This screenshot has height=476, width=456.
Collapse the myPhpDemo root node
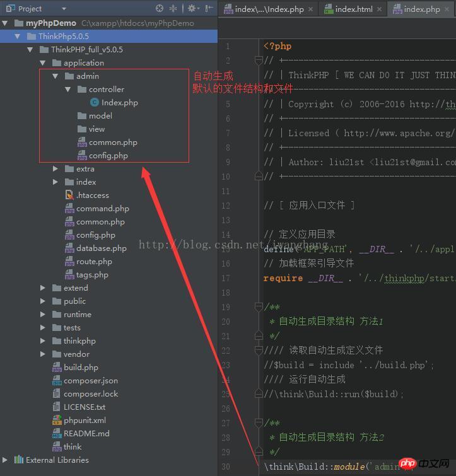[5, 23]
